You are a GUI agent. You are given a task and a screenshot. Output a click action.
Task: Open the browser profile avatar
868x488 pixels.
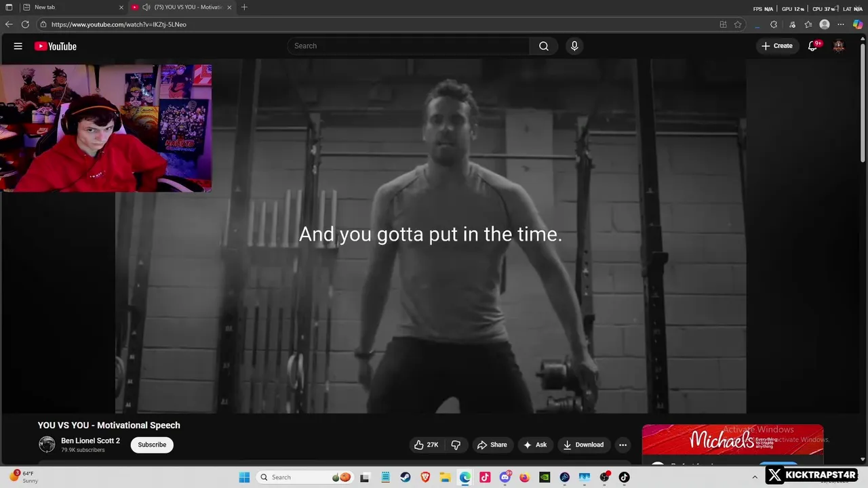tap(825, 24)
